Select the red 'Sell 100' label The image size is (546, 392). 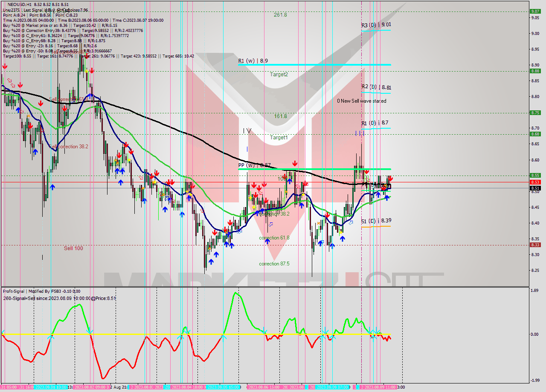point(73,248)
